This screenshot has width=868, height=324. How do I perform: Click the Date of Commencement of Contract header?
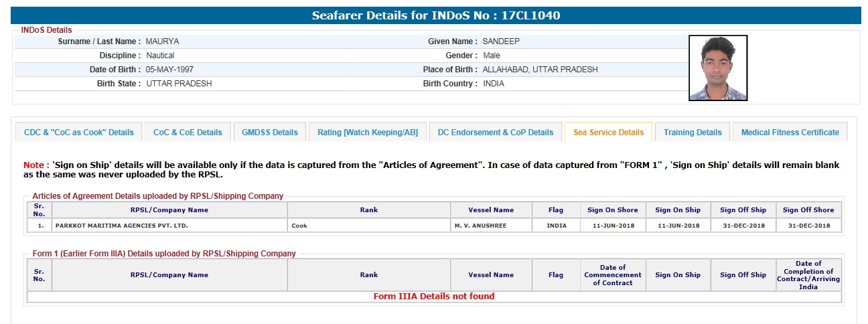tap(612, 275)
